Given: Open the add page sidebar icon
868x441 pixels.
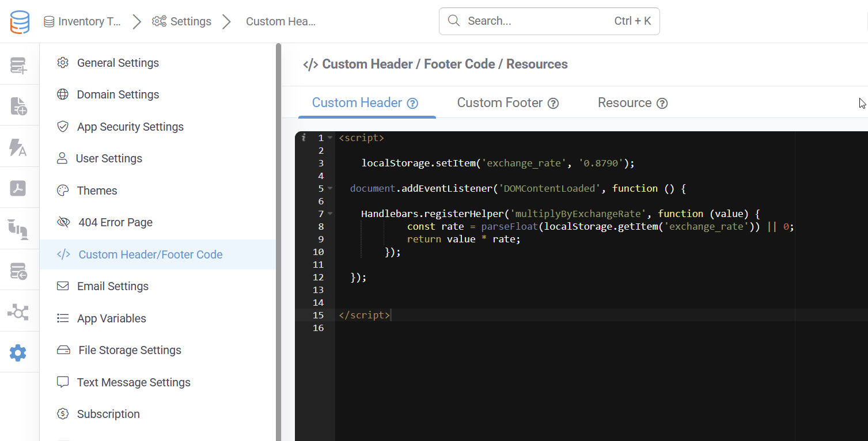Looking at the screenshot, I should 18,106.
